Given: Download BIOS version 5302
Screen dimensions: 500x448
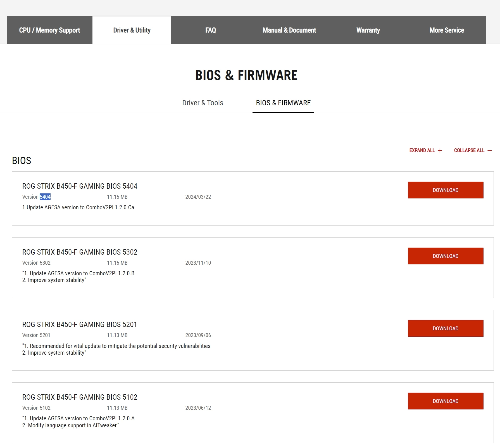Looking at the screenshot, I should 446,256.
